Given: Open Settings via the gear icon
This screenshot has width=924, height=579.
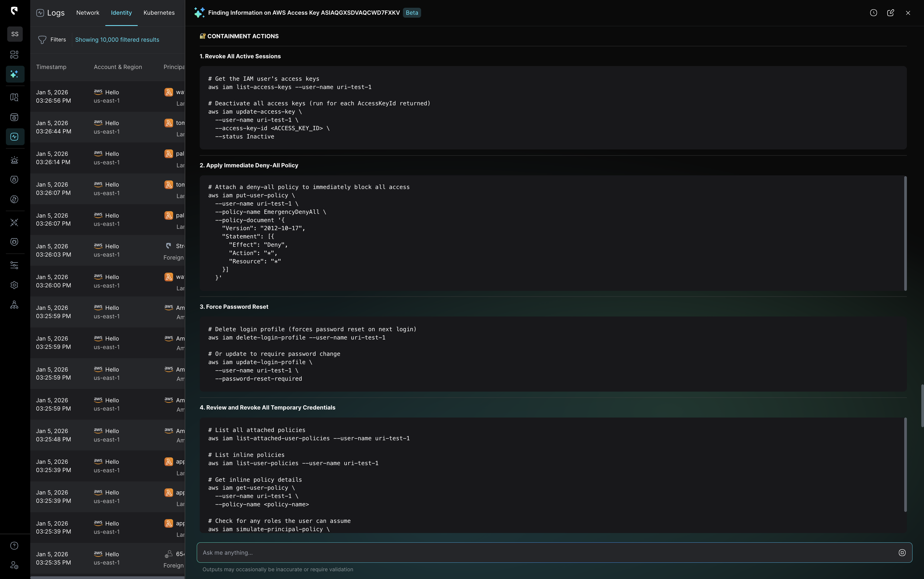Looking at the screenshot, I should [14, 285].
